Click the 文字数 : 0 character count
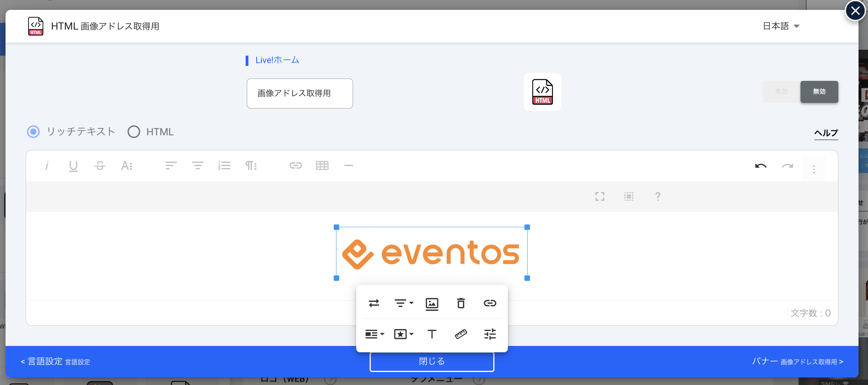The width and height of the screenshot is (868, 385). coord(810,313)
